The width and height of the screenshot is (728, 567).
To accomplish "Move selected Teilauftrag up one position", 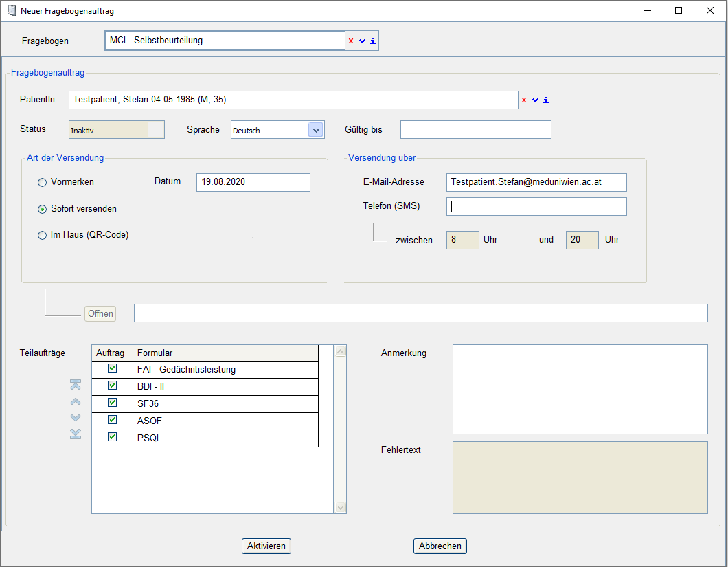I will [x=76, y=401].
